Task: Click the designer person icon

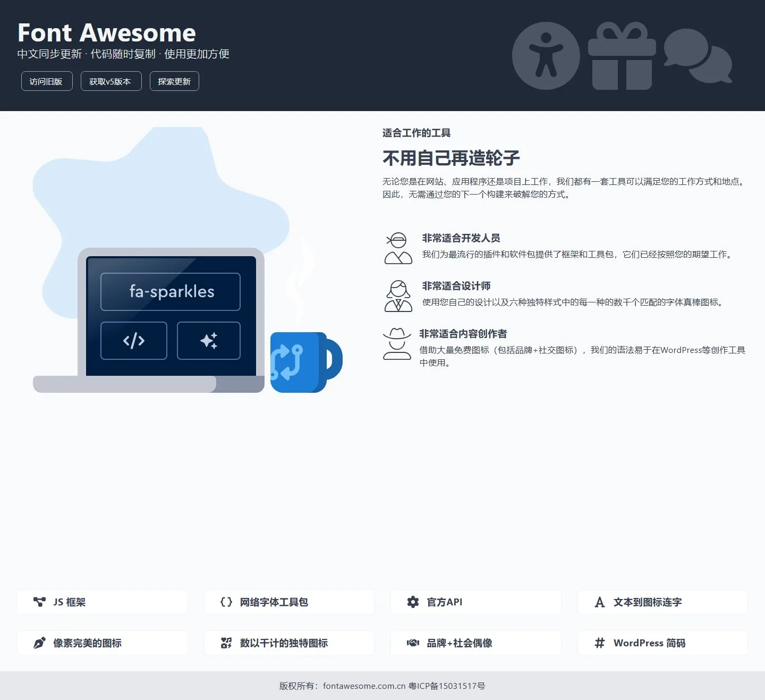Action: (398, 296)
